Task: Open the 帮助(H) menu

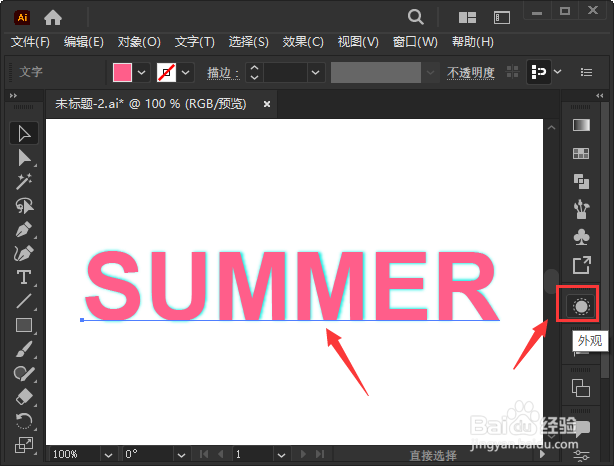Action: (473, 42)
